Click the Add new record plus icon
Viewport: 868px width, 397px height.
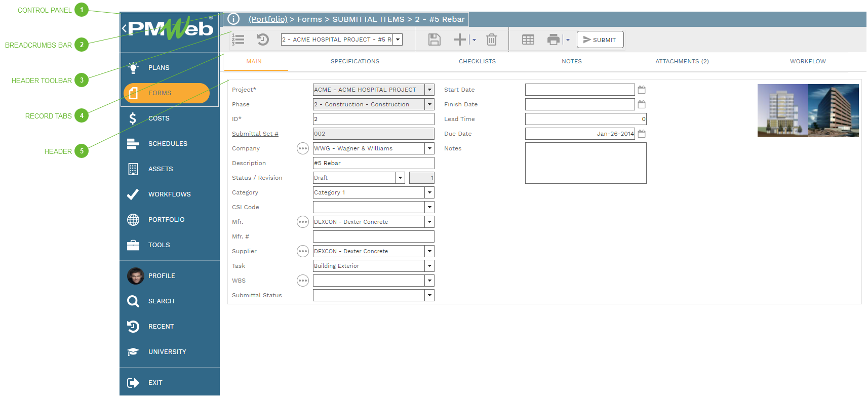459,39
